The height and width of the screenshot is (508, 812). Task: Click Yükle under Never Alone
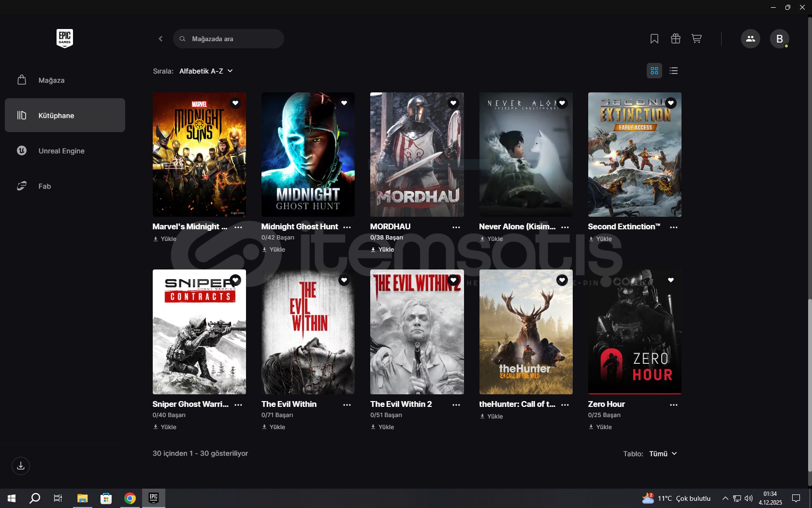(492, 239)
